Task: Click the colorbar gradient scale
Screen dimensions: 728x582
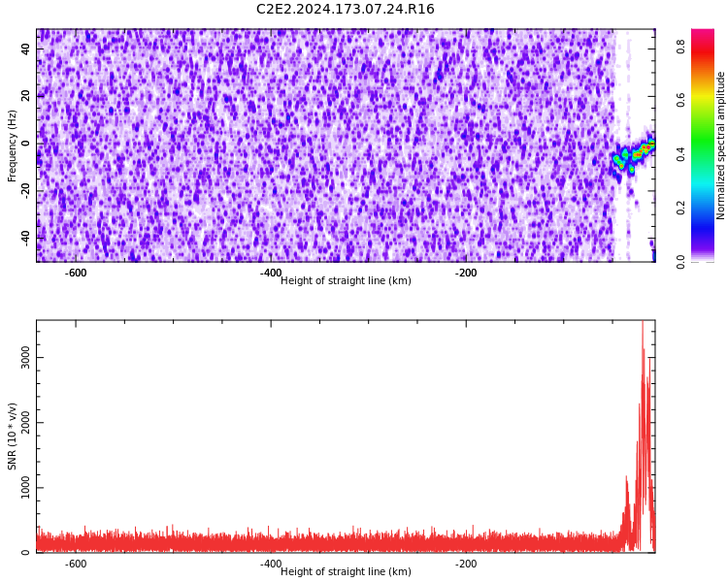Action: tap(703, 145)
